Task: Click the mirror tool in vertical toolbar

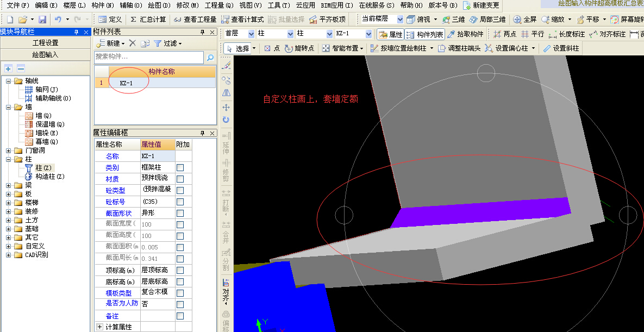Action: 226,93
